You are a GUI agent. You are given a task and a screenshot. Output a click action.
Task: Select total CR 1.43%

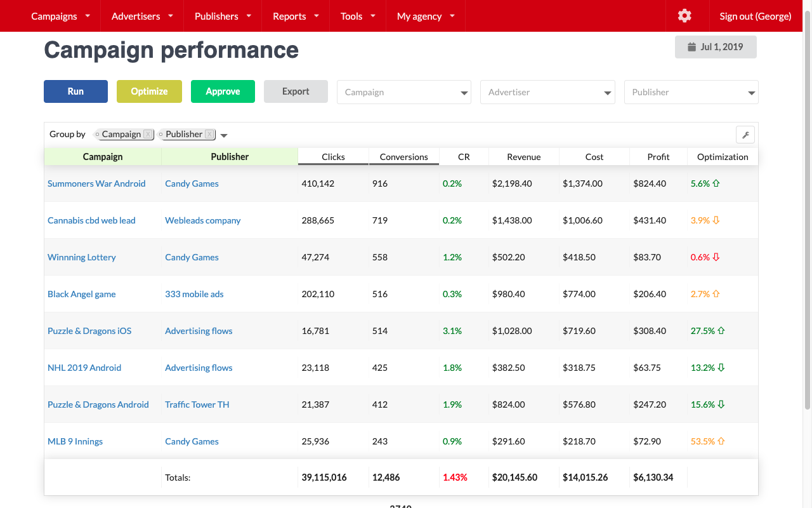455,477
